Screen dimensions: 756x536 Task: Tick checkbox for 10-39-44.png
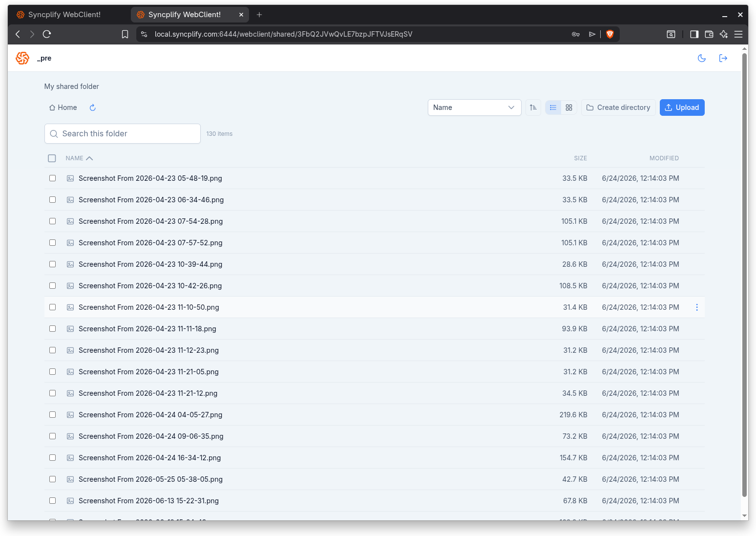pos(52,264)
